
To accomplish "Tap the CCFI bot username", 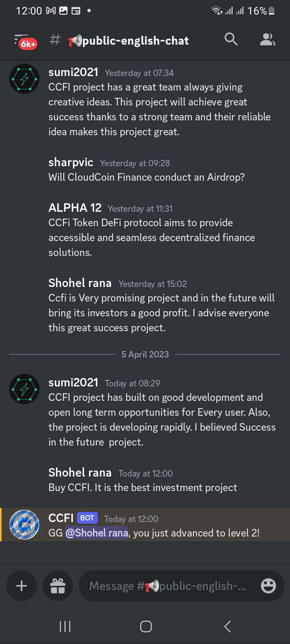I will tap(61, 518).
